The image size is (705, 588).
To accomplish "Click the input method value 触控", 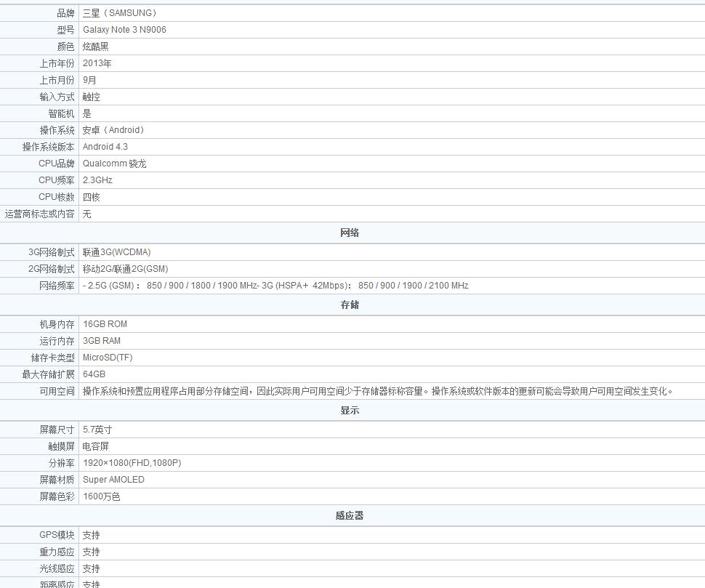I will (x=92, y=97).
